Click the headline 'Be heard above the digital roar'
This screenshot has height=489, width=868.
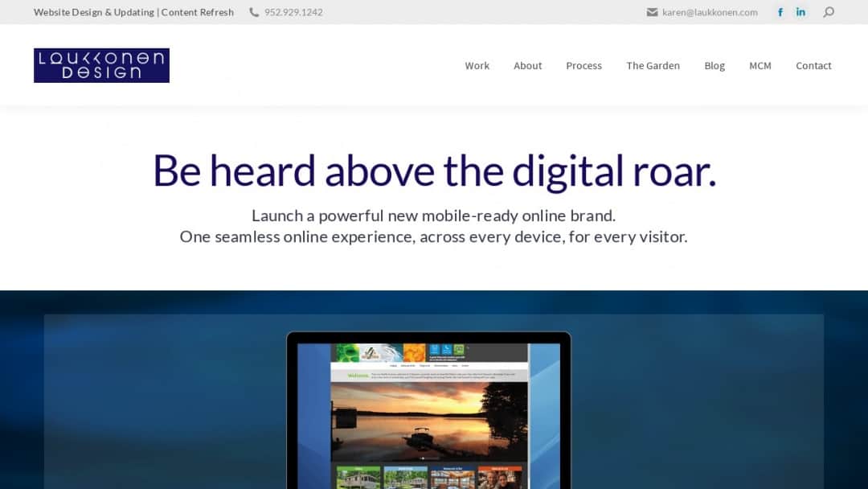pos(433,171)
